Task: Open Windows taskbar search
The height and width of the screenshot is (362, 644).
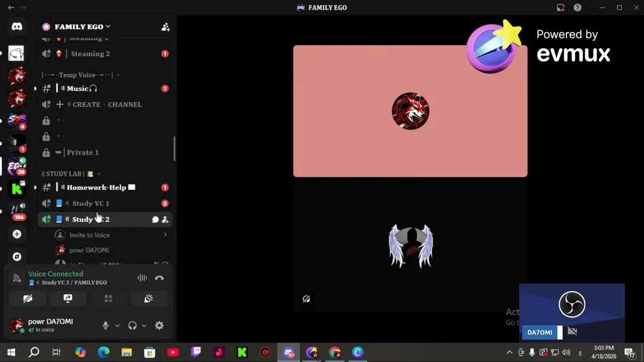Action: (x=34, y=352)
